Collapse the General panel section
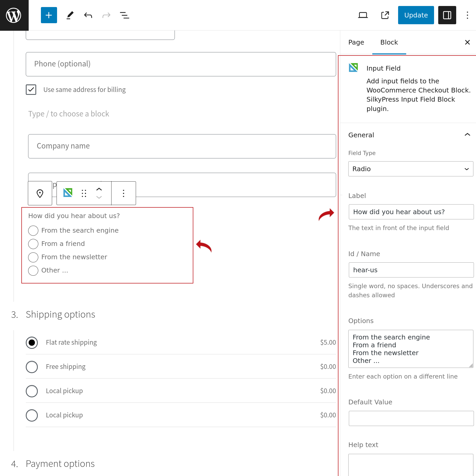 [467, 135]
